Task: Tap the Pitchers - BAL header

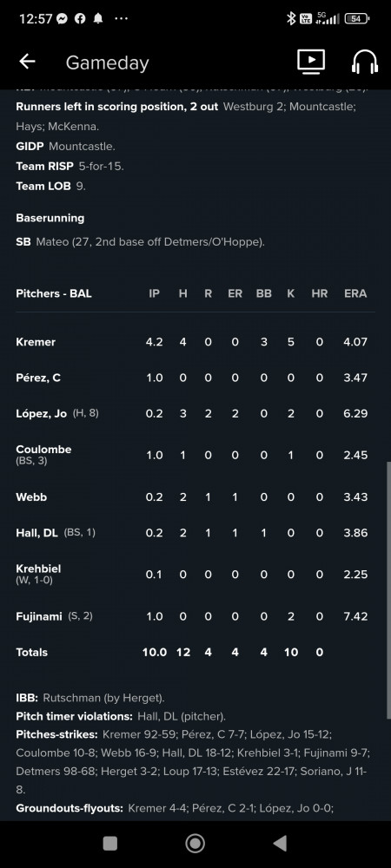Action: 54,294
